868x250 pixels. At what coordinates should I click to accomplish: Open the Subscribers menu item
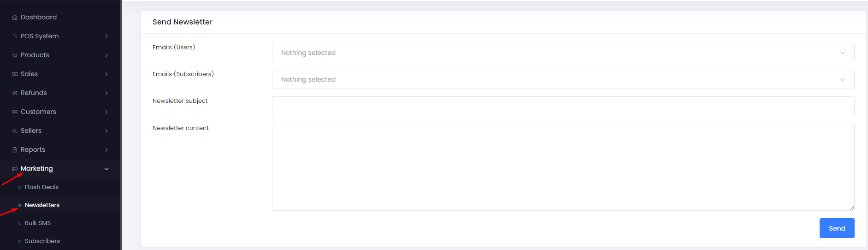(x=42, y=241)
